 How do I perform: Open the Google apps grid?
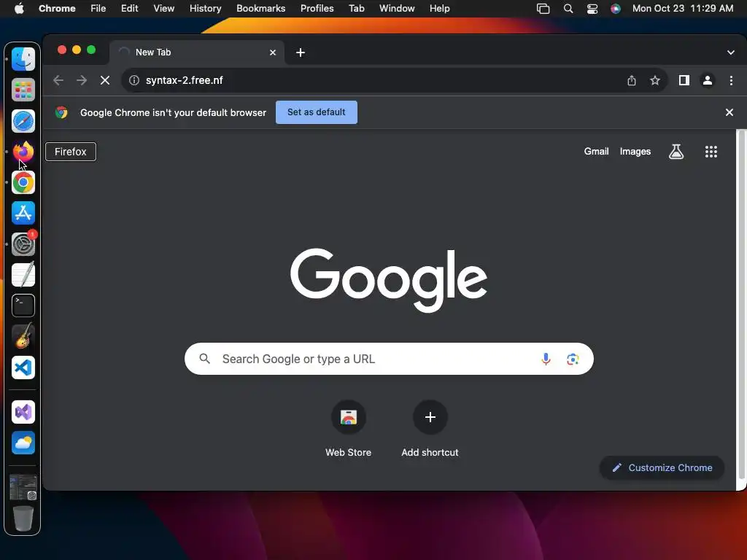(x=711, y=152)
